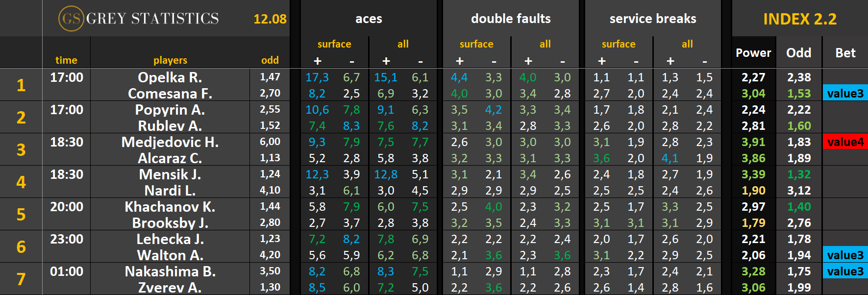This screenshot has height=295, width=868.
Task: Click Medjedovic H. odd 6,00
Action: (270, 142)
